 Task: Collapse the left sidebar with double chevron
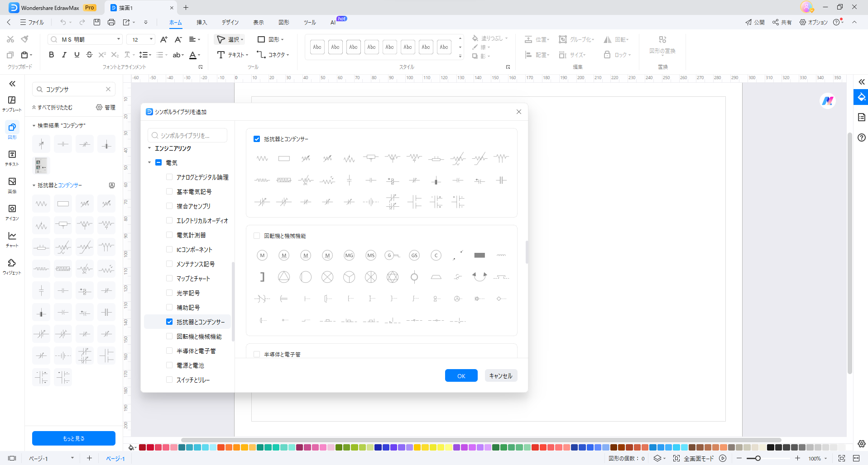click(12, 84)
